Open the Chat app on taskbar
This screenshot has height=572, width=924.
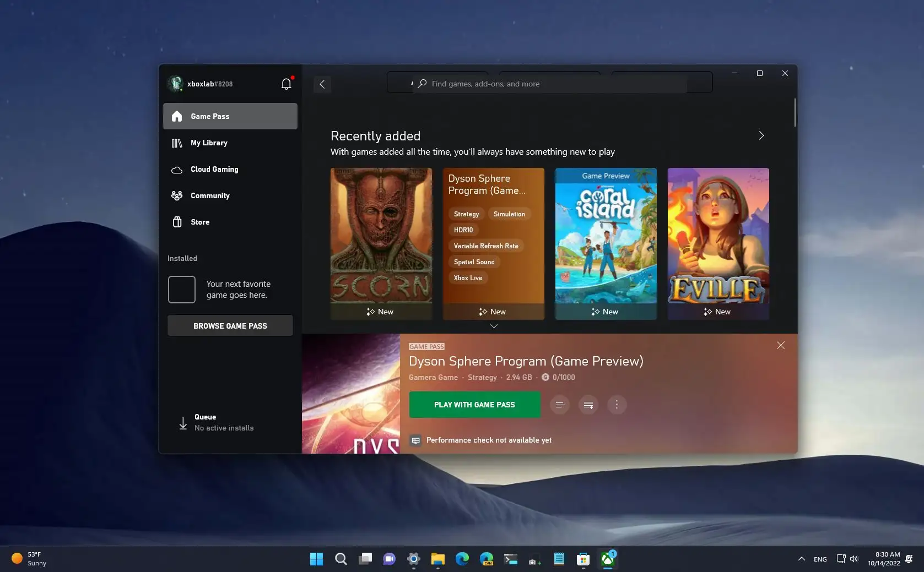tap(390, 559)
